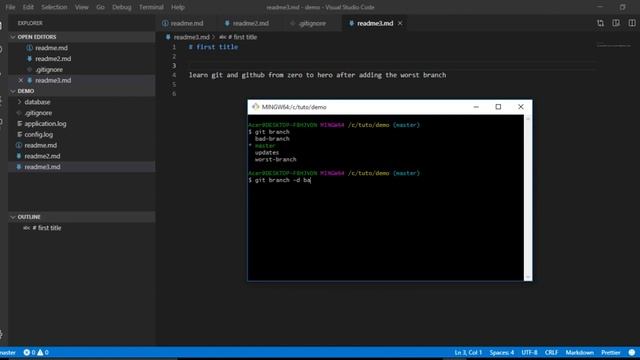Click Ln 3, Col 1 in status bar
This screenshot has width=640, height=360.
coord(468,352)
